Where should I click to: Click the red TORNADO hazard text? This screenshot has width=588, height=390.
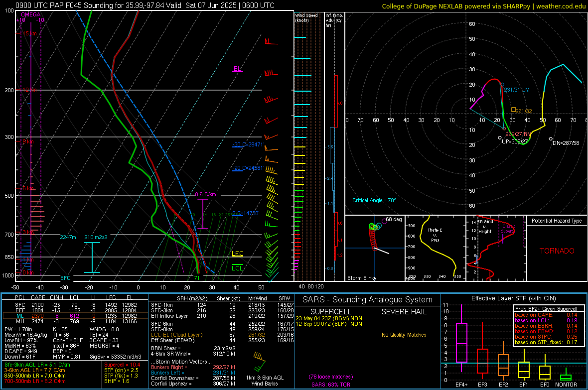(557, 251)
